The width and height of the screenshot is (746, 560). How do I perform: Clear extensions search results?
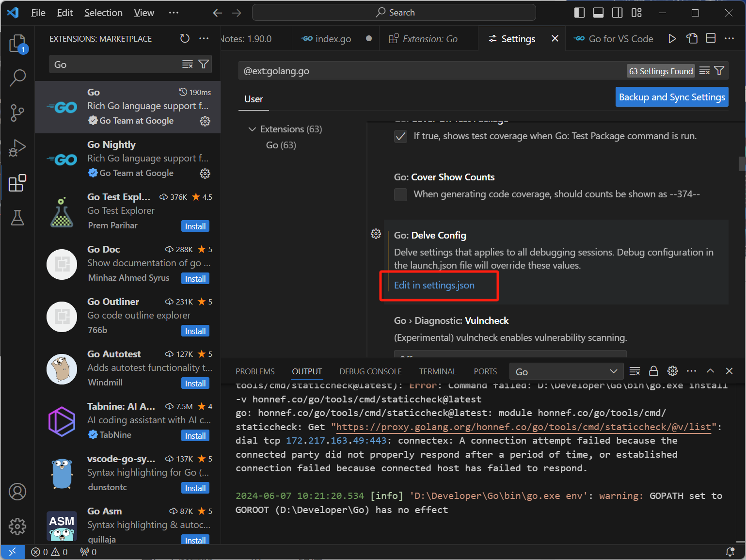[x=188, y=64]
